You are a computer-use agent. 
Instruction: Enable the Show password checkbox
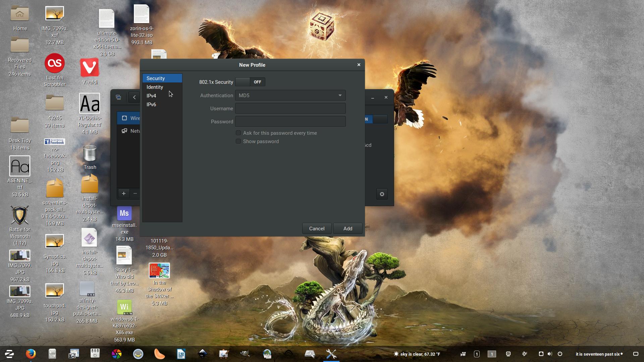[238, 141]
